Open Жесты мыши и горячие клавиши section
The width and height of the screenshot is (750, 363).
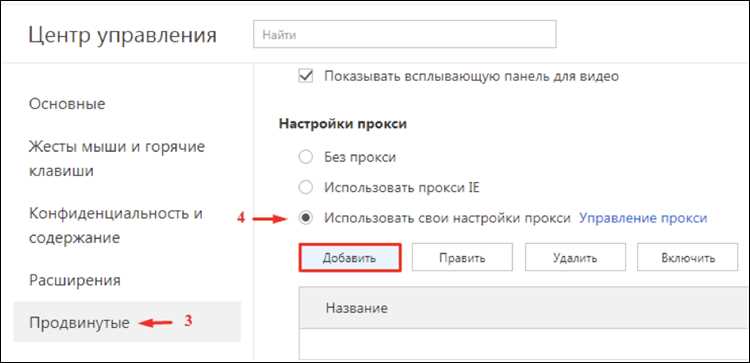pyautogui.click(x=117, y=158)
